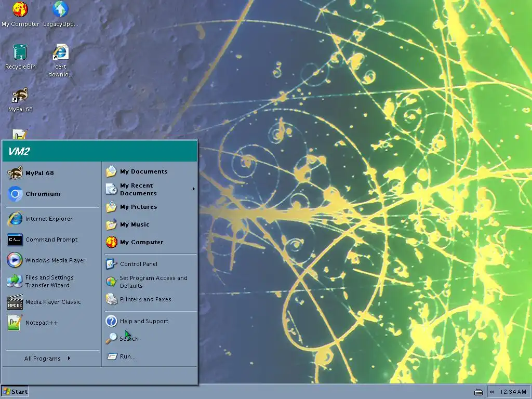Viewport: 532px width, 399px height.
Task: Launch Chromium from Start menu
Action: (52, 194)
